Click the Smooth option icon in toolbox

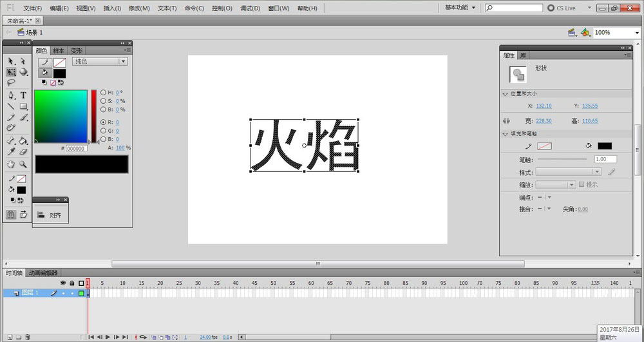click(x=23, y=214)
